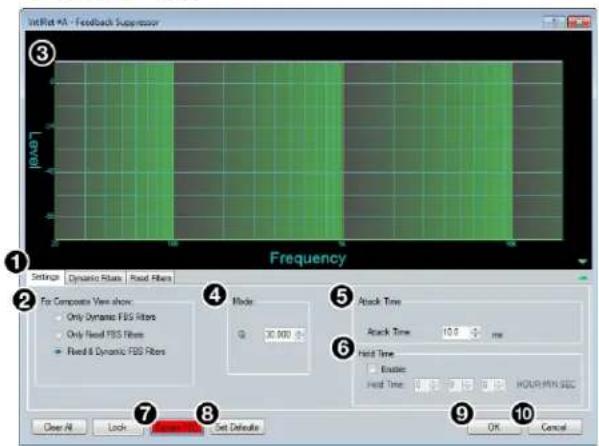Click the Lock button
The image size is (599, 446).
click(117, 427)
